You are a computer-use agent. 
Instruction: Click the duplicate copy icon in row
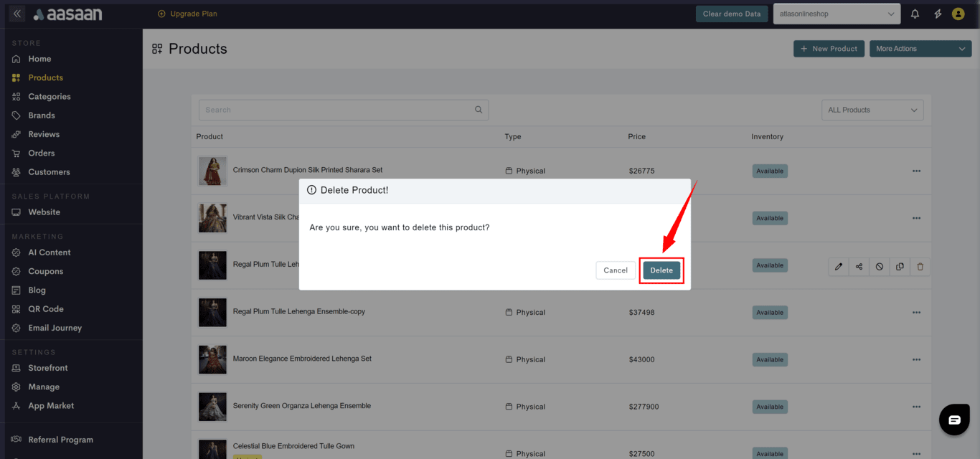click(x=900, y=267)
